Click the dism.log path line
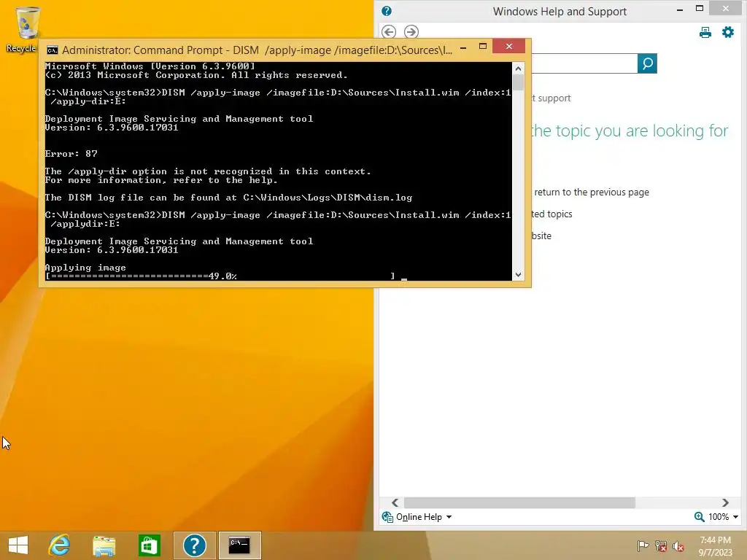 [228, 198]
